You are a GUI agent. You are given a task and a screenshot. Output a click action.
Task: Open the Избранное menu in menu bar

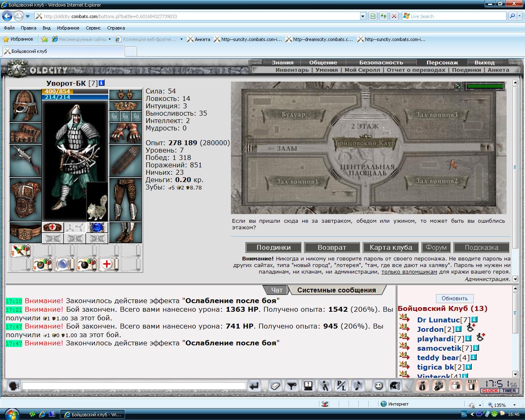click(68, 28)
